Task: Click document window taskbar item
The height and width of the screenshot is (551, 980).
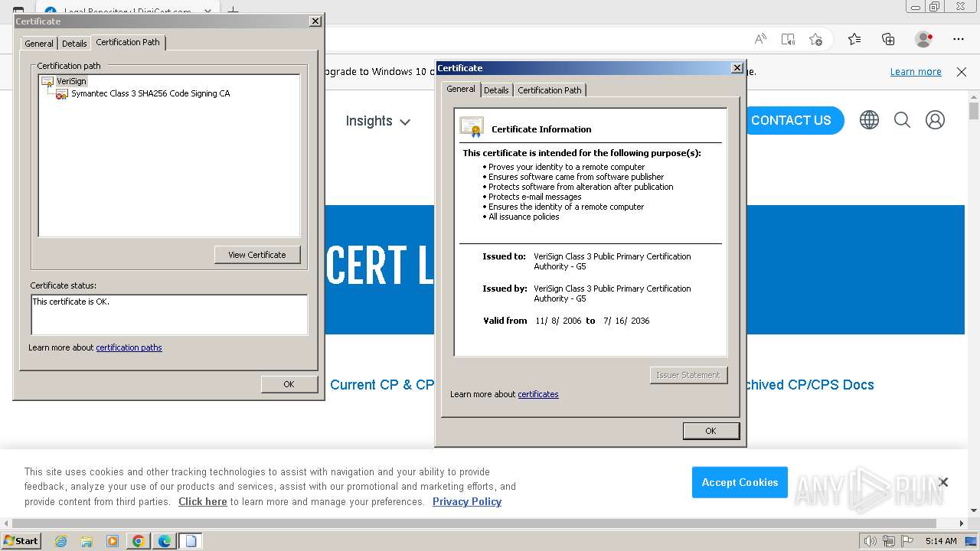Action: [x=191, y=541]
